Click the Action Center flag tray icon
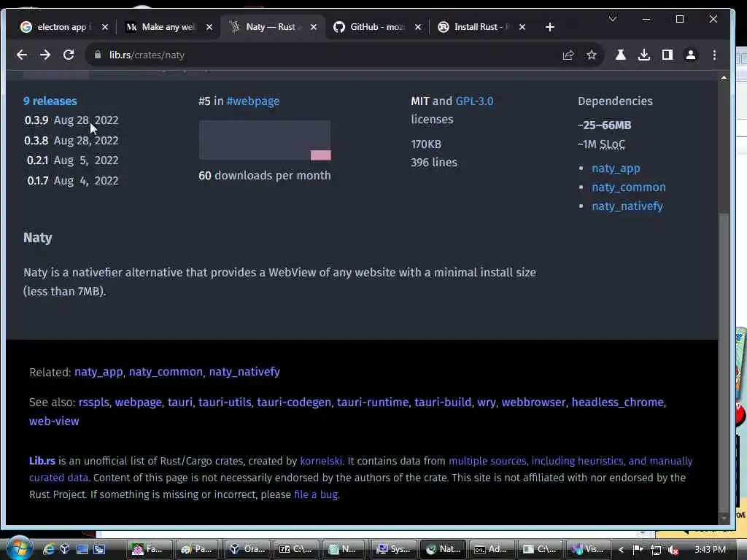The width and height of the screenshot is (747, 560). pos(638,550)
